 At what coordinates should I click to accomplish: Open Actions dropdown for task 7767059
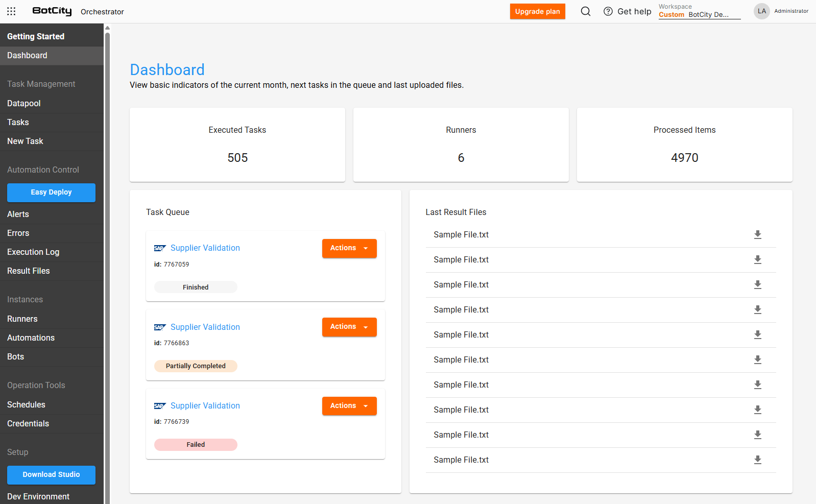pyautogui.click(x=349, y=248)
